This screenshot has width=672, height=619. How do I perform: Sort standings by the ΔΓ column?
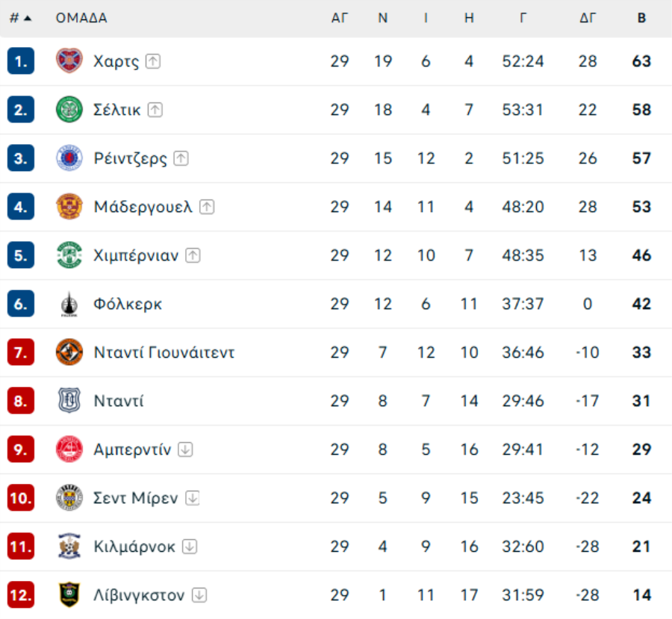point(588,18)
